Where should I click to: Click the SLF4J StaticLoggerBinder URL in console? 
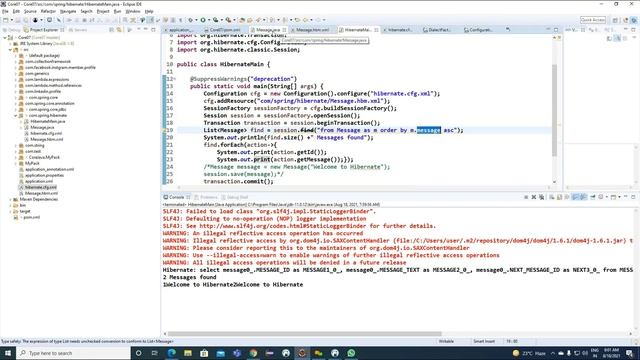[282, 226]
